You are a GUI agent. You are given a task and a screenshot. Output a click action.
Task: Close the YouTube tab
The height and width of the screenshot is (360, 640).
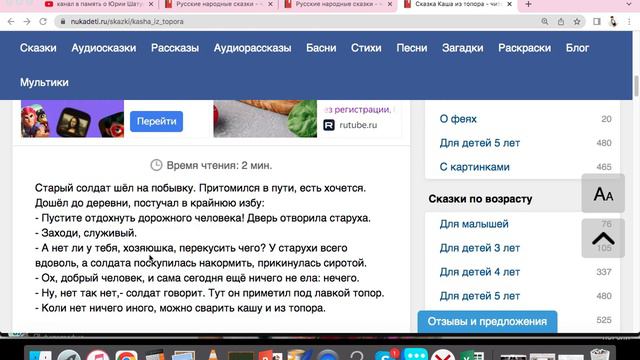pos(151,4)
